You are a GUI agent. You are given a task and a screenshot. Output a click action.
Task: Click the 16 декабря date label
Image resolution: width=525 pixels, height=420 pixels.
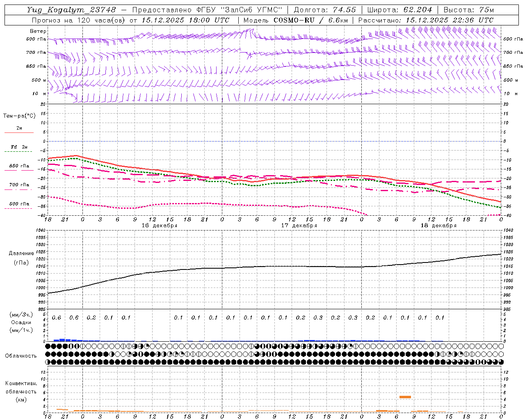(160, 225)
